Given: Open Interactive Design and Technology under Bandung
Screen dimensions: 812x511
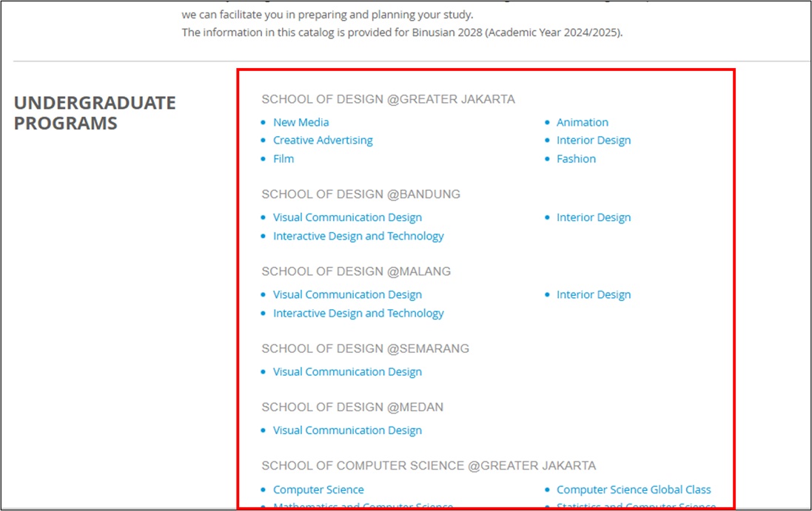Looking at the screenshot, I should (x=358, y=237).
